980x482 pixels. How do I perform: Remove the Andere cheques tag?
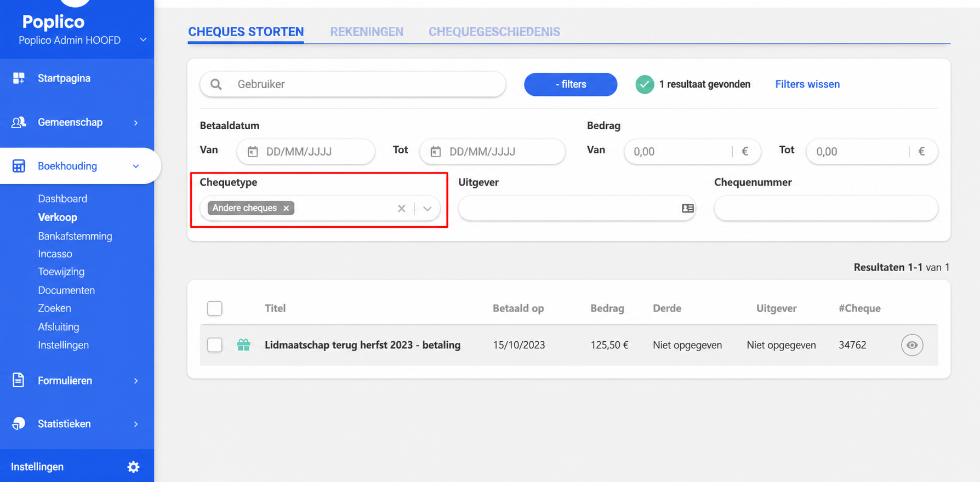tap(286, 208)
